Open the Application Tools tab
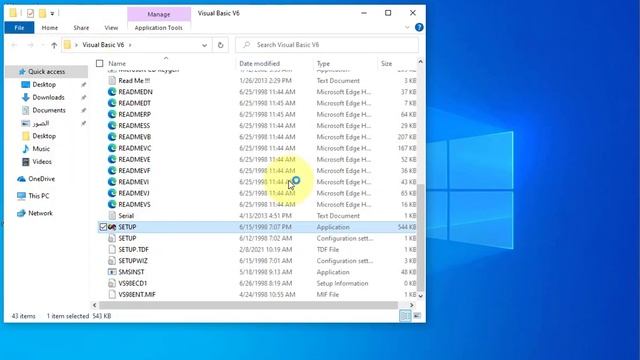The height and width of the screenshot is (360, 640). click(158, 28)
